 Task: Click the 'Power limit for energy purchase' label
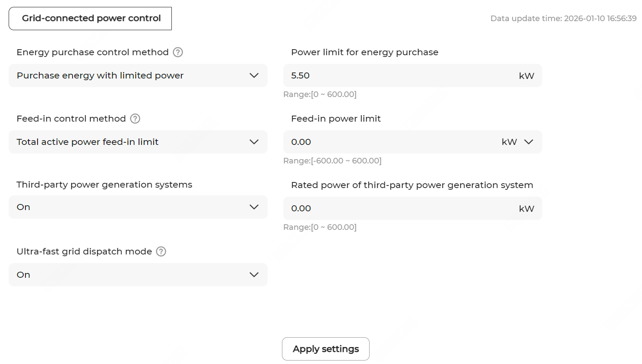(364, 52)
